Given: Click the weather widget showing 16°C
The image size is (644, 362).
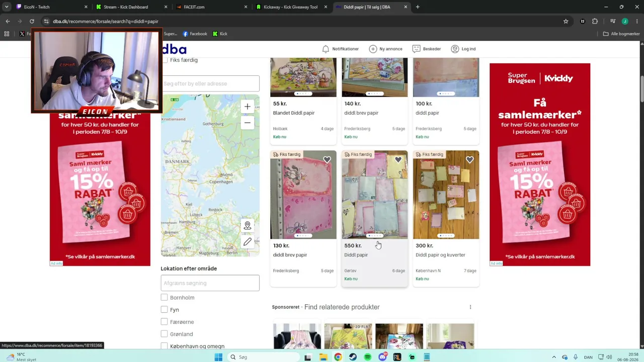Looking at the screenshot, I should coord(21,357).
